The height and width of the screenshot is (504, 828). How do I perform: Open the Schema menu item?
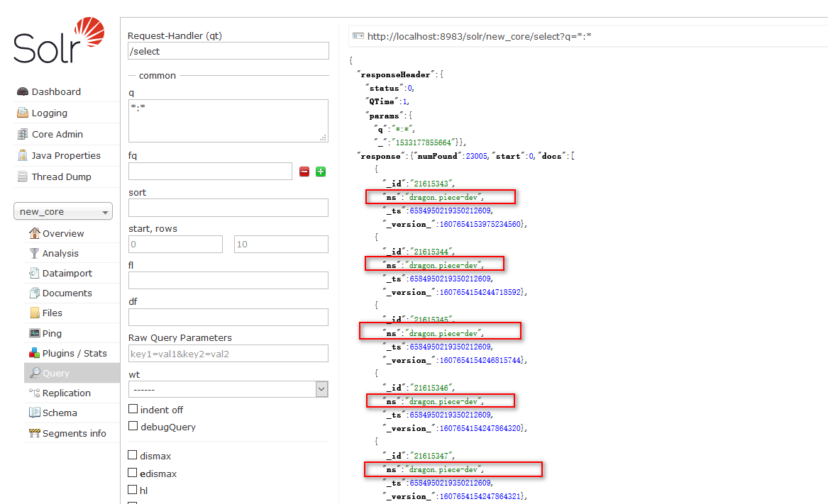(60, 413)
